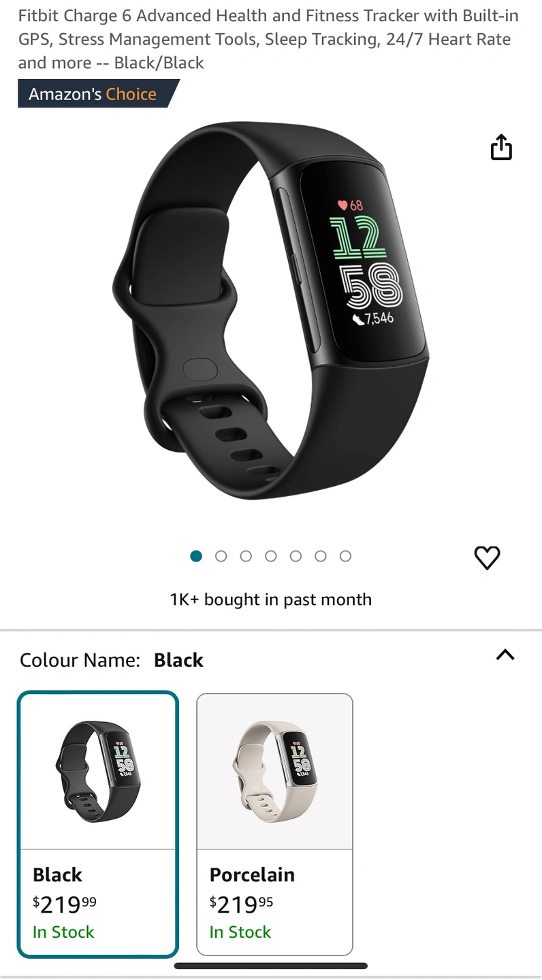The width and height of the screenshot is (542, 980).
Task: Jump to last image carousel dot
Action: point(345,556)
